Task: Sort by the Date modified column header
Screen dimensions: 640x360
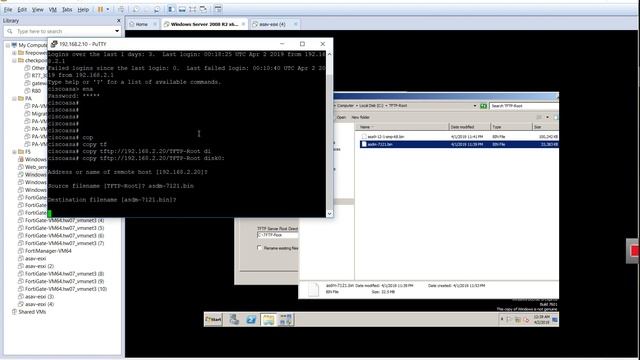Action: 469,127
